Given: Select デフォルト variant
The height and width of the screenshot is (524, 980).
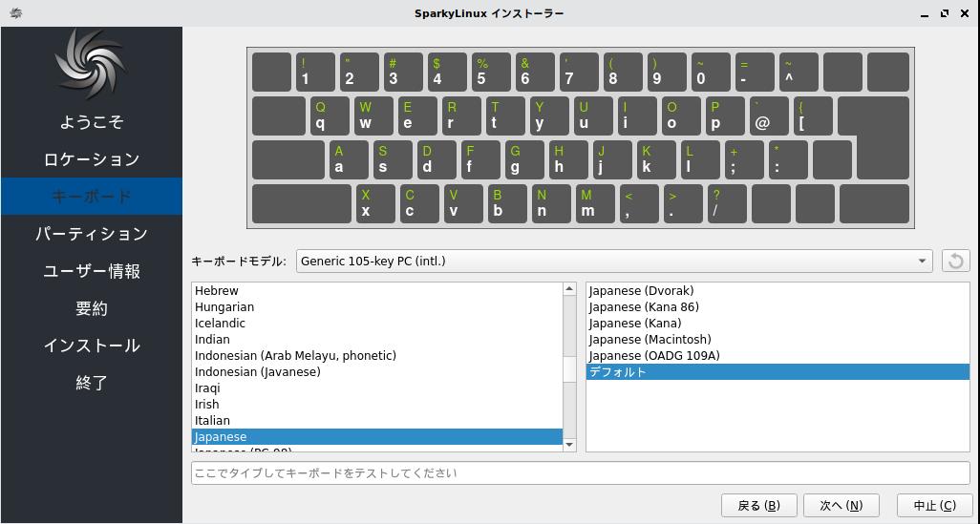Looking at the screenshot, I should tap(778, 371).
